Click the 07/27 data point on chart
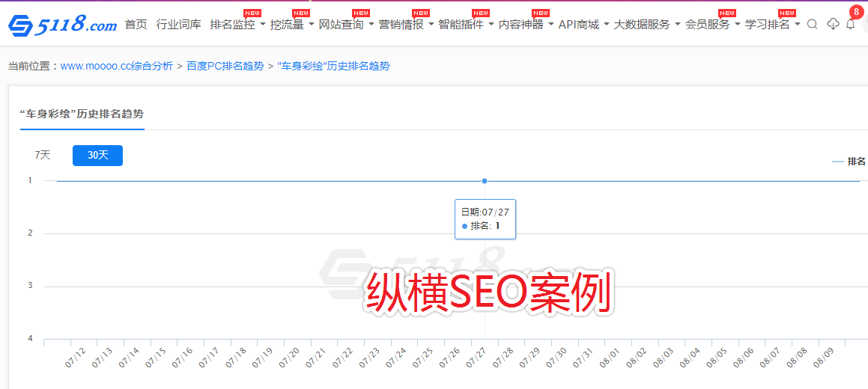868x389 pixels. coord(485,181)
